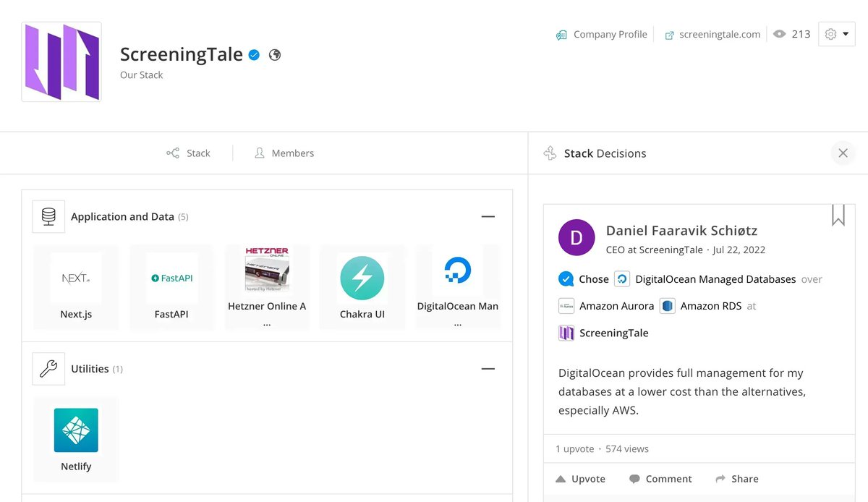Visit screeningtale.com website link
This screenshot has height=502, width=868.
[x=712, y=34]
